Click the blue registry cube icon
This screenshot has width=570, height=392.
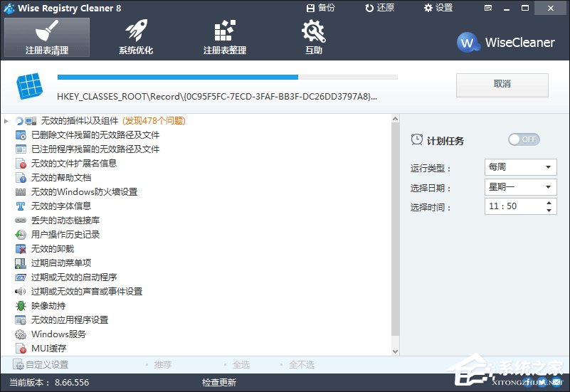click(x=30, y=86)
